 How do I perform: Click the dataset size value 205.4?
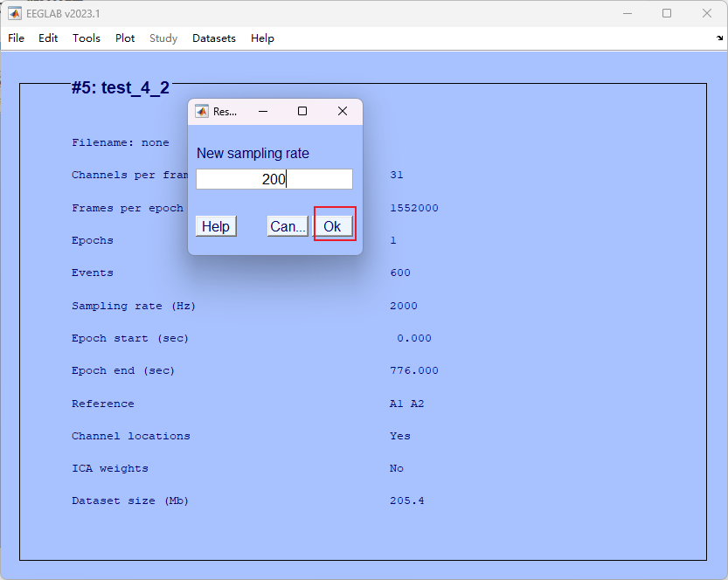(406, 501)
